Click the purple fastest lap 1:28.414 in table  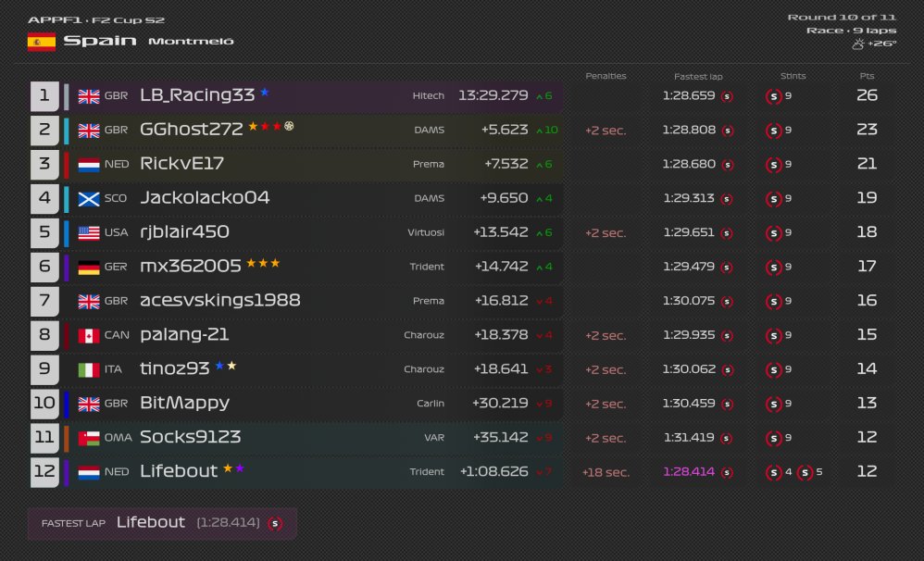689,472
